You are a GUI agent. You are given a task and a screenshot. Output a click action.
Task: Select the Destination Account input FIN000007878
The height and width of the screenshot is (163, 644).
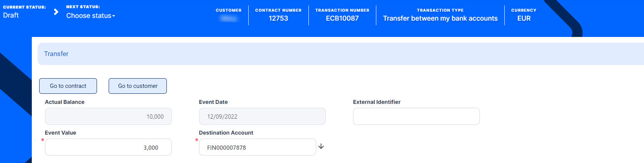tap(257, 147)
